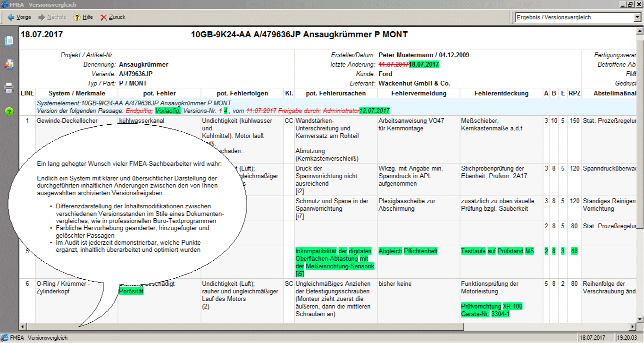Click highlighted Prüfvorrichtung XR-100 text

click(x=492, y=307)
